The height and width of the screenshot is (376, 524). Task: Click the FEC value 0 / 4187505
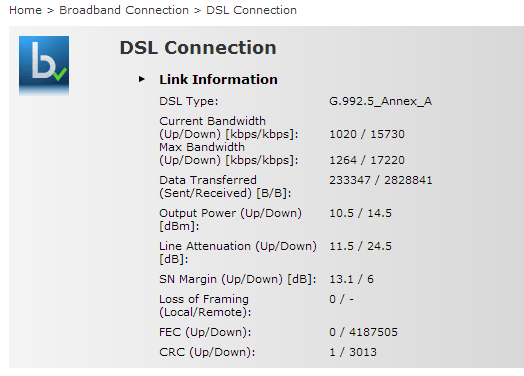coord(363,332)
